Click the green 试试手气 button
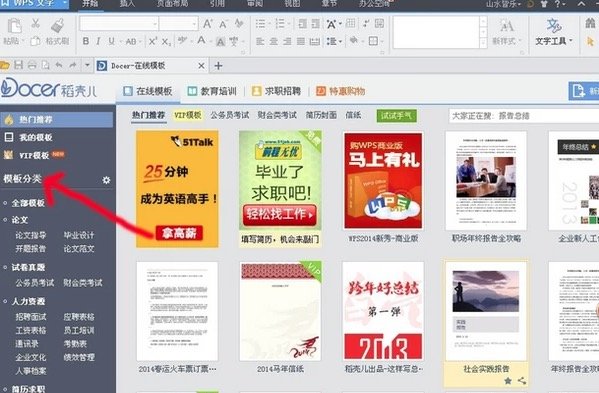Image resolution: width=599 pixels, height=393 pixels. pos(396,116)
